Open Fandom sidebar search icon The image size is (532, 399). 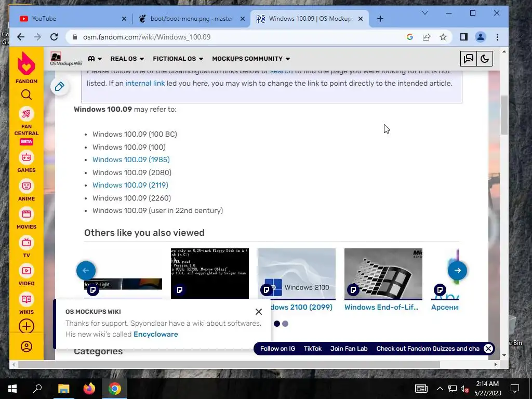pos(26,95)
